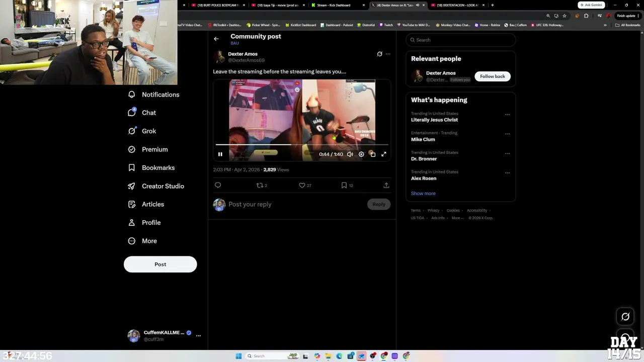This screenshot has width=644, height=362.
Task: Reply to the post via comment icon
Action: click(x=218, y=185)
